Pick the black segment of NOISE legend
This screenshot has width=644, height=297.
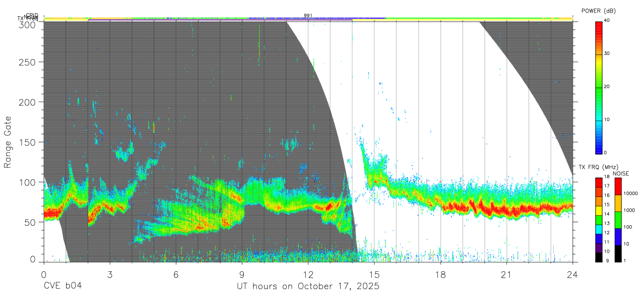[617, 253]
